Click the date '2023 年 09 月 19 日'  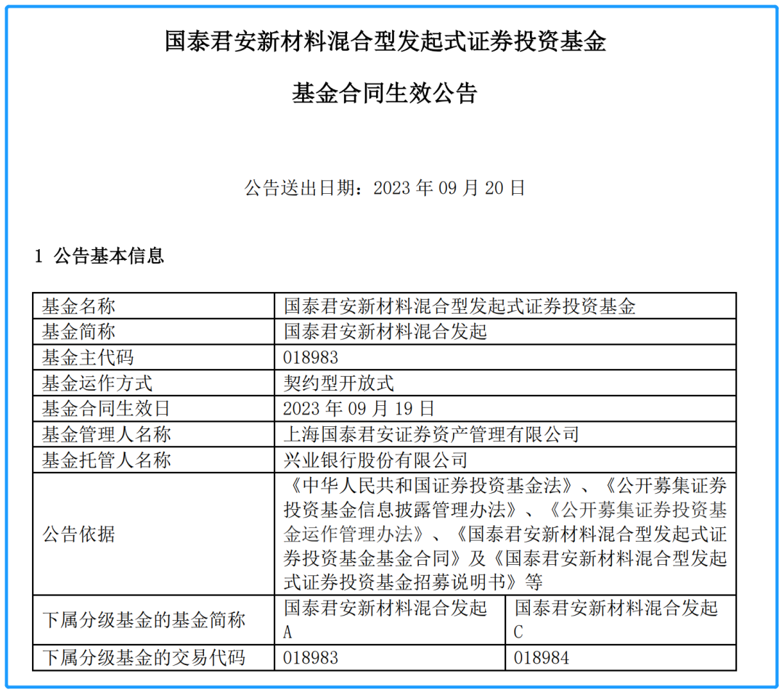point(359,409)
